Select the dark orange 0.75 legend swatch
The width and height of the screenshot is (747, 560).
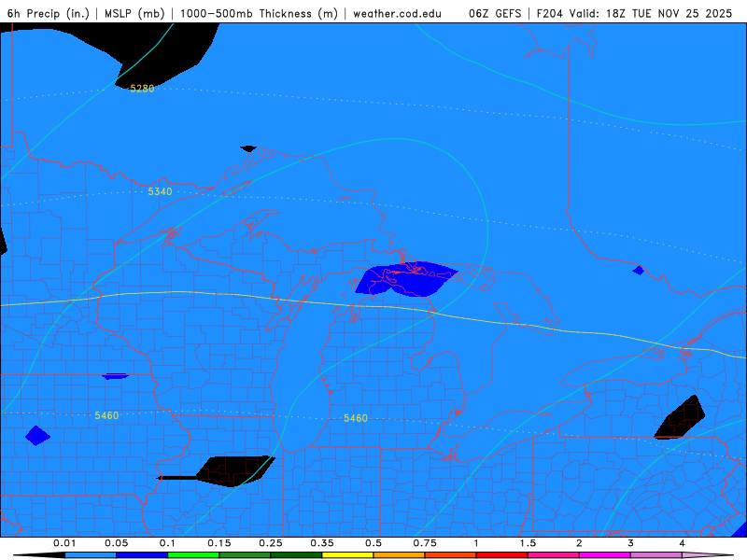click(451, 555)
